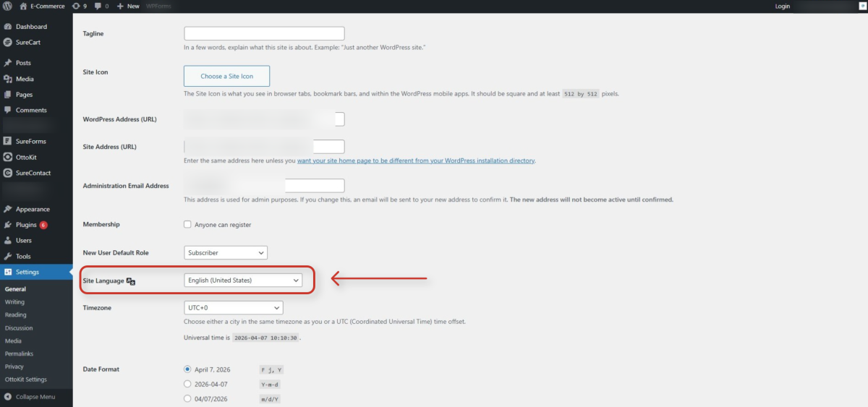Open the E-Commerce site home icon
This screenshot has width=868, height=407.
pyautogui.click(x=24, y=6)
